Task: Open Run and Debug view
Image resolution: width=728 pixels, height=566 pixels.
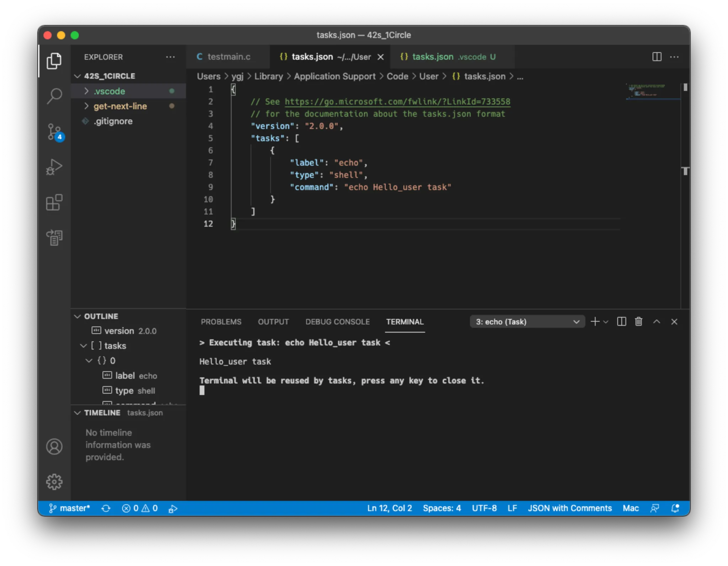Action: (x=54, y=167)
